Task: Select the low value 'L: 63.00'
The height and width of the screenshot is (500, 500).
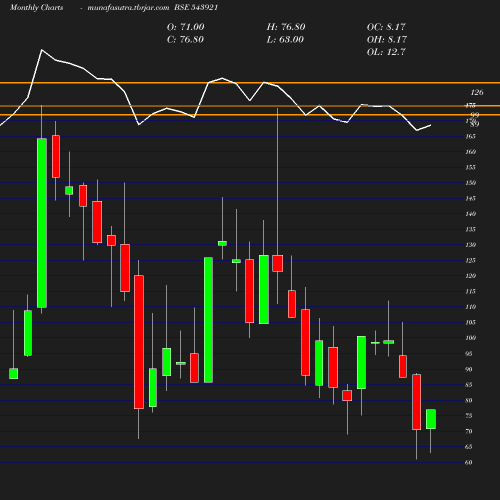Action: click(x=285, y=40)
